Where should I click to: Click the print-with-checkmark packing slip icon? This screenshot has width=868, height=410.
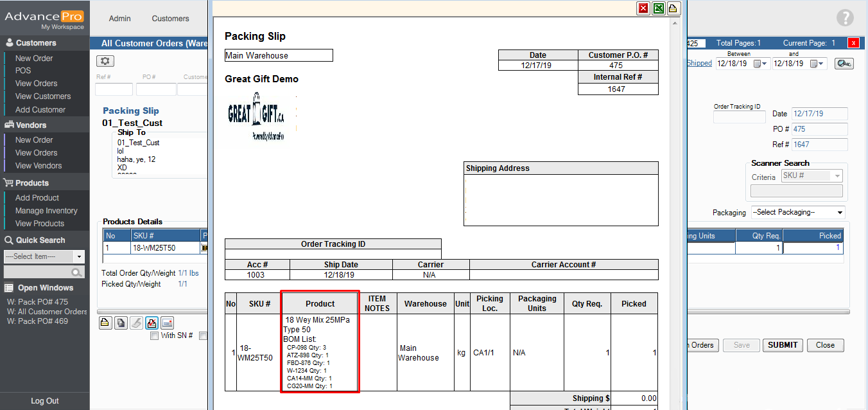(152, 323)
